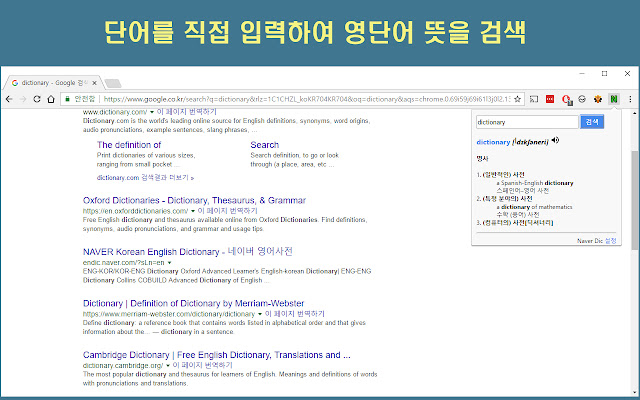640x400 pixels.
Task: Open the blue dictionary headword link in popup
Action: [x=493, y=142]
